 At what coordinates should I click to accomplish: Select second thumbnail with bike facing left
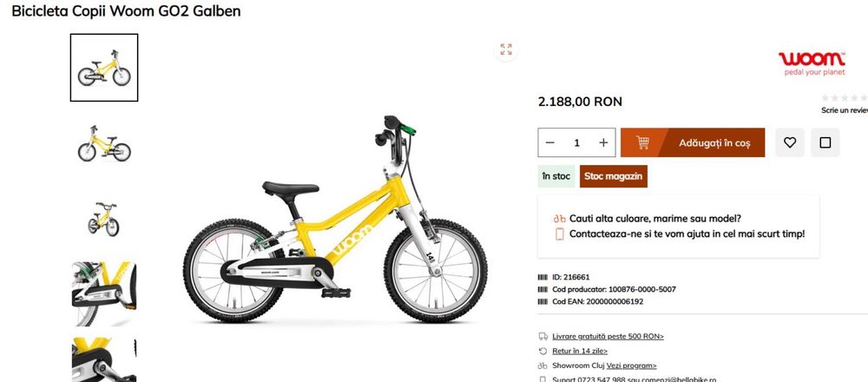pyautogui.click(x=104, y=143)
